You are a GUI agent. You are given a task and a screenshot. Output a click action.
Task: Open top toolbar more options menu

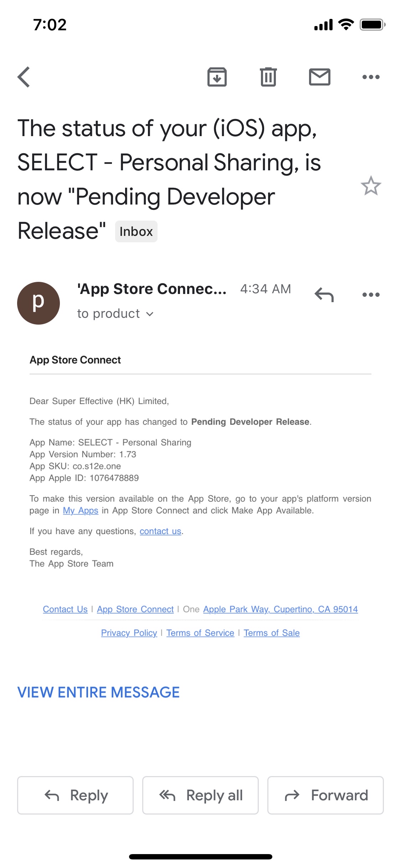371,77
